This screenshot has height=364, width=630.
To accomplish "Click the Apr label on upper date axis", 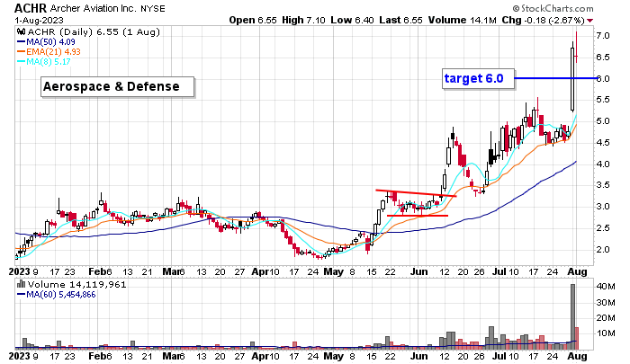I will [x=259, y=272].
